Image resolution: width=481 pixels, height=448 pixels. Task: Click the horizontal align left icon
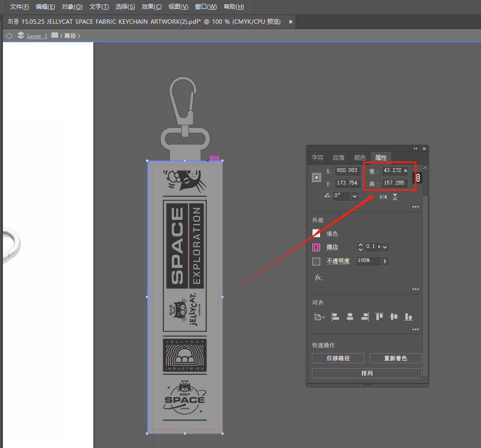point(335,317)
